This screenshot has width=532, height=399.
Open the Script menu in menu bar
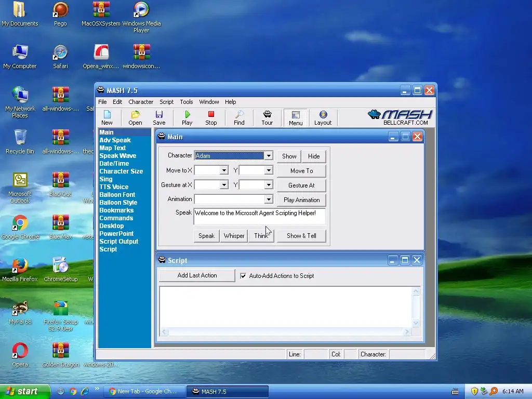(x=167, y=102)
